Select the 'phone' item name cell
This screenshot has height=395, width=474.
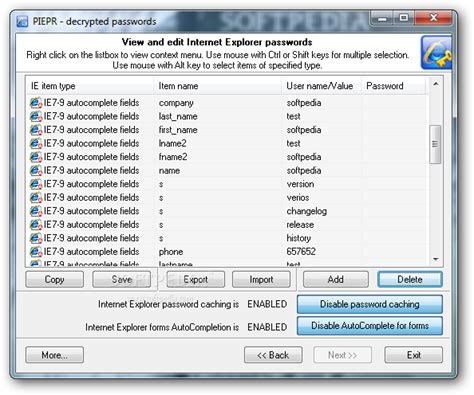[x=171, y=252]
